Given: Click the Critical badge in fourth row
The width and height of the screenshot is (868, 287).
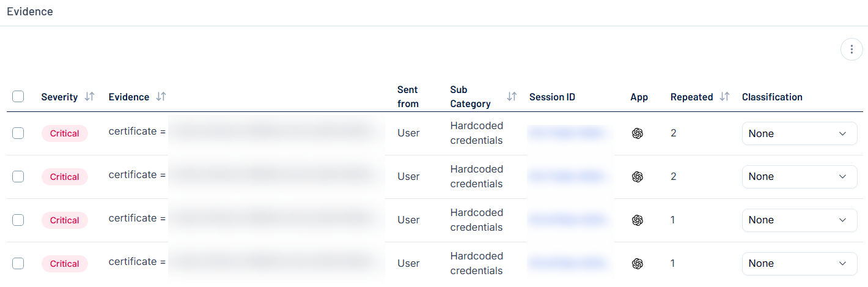Looking at the screenshot, I should click(65, 264).
